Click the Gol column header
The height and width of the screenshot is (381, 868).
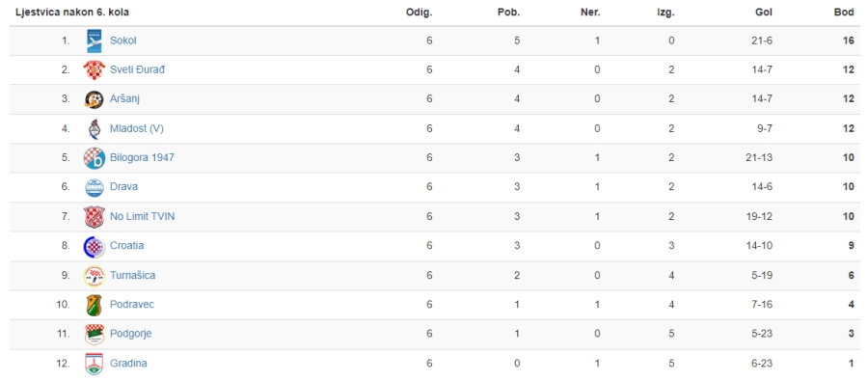click(764, 13)
